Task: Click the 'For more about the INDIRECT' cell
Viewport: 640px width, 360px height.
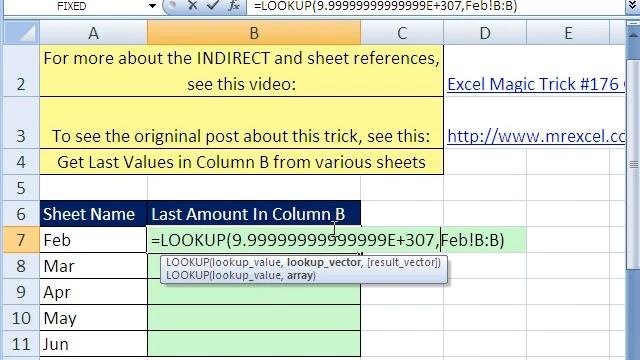Action: [241, 71]
